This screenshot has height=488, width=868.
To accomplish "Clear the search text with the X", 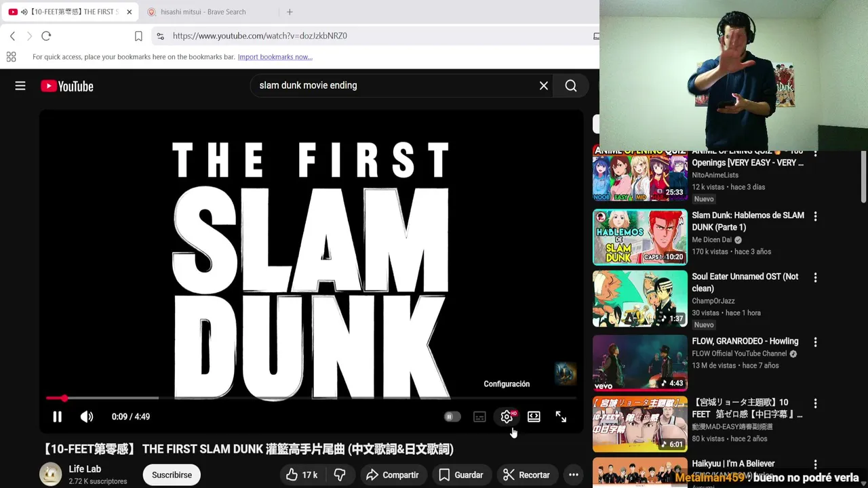I will [544, 85].
